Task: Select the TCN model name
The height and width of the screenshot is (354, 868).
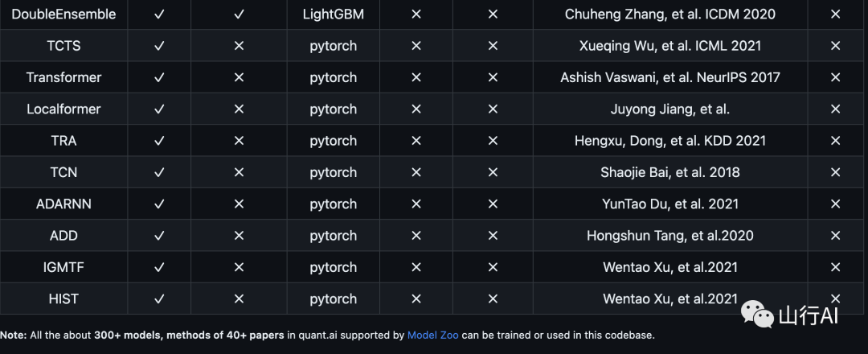Action: click(63, 172)
